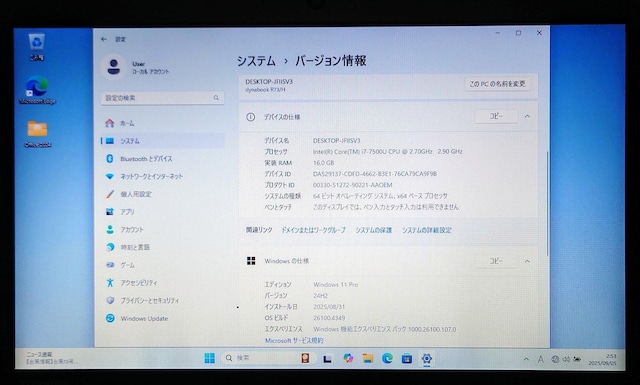The height and width of the screenshot is (385, 640).
Task: Click the Windows logo beside Windows の仕様
Action: coord(251,261)
